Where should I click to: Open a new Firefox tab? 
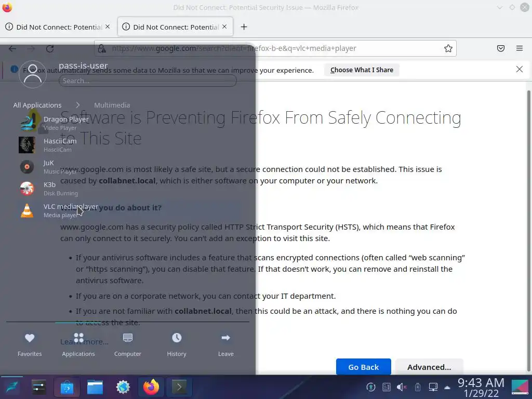(x=244, y=27)
